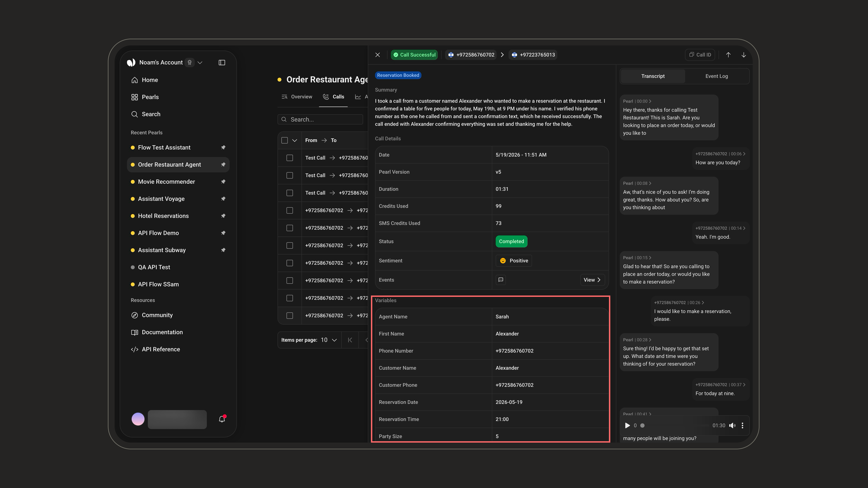This screenshot has height=488, width=868.
Task: Jump to caller 00:06 transcript timestamp
Action: (x=720, y=154)
